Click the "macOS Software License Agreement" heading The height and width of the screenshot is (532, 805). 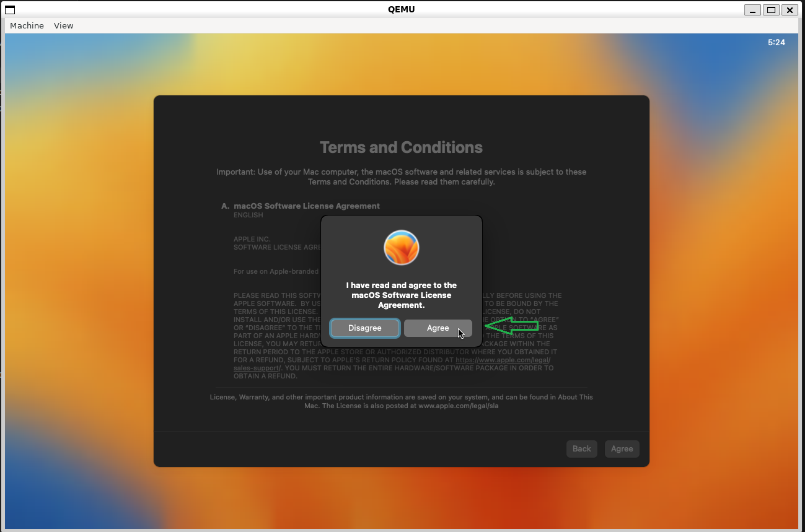click(x=307, y=206)
